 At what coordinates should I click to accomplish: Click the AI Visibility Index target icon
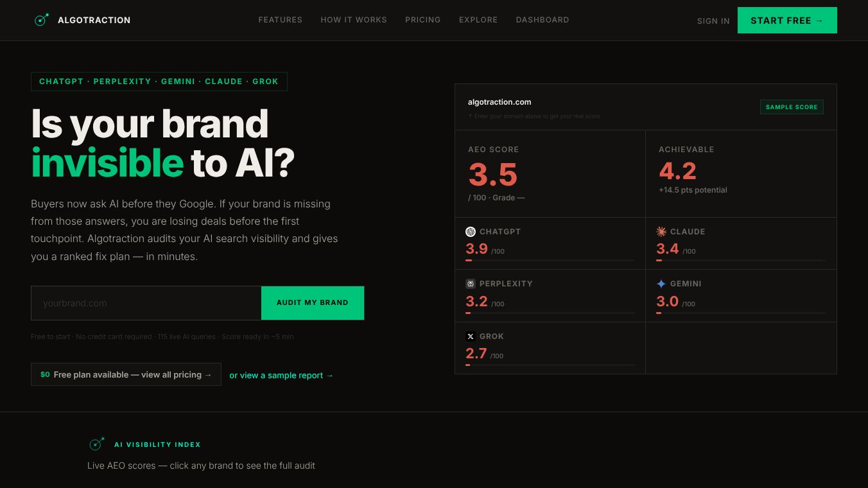[x=97, y=444]
